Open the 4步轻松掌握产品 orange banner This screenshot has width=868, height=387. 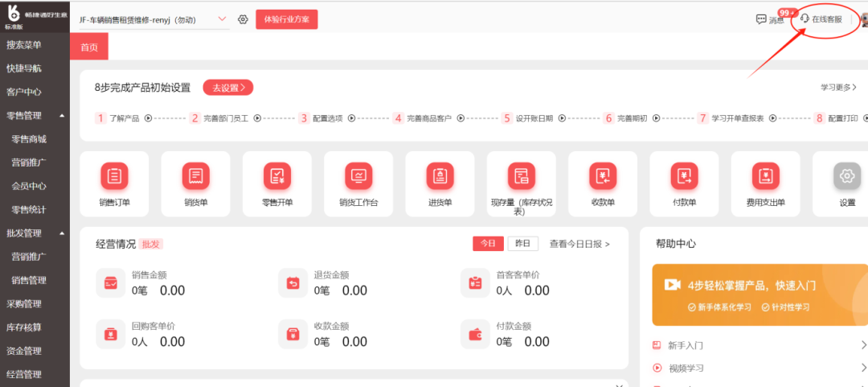pyautogui.click(x=760, y=294)
